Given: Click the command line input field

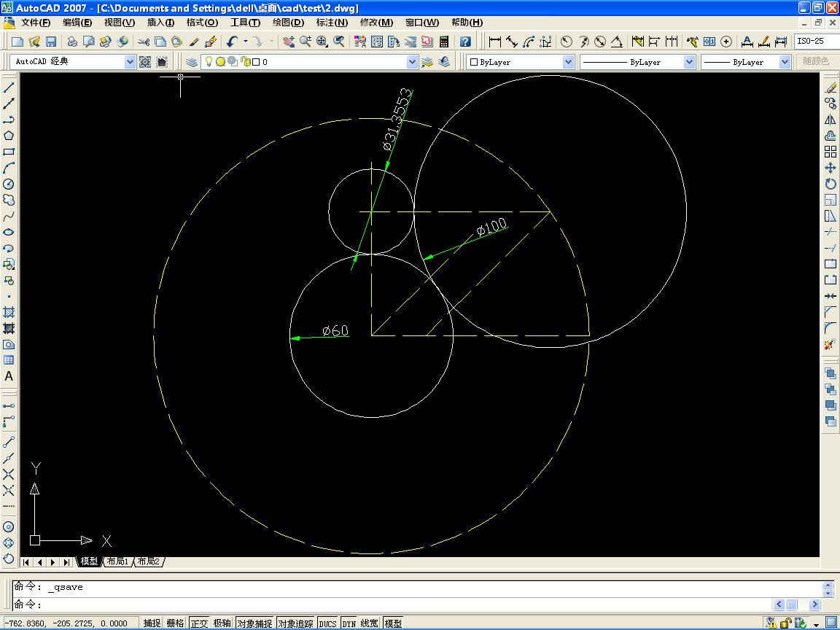Looking at the screenshot, I should pos(393,604).
